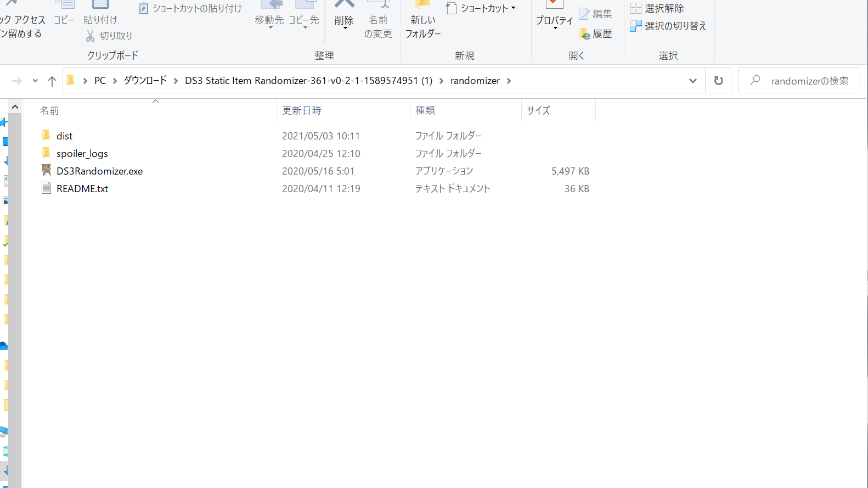Expand chevron after PC breadcrumb

[x=115, y=81]
